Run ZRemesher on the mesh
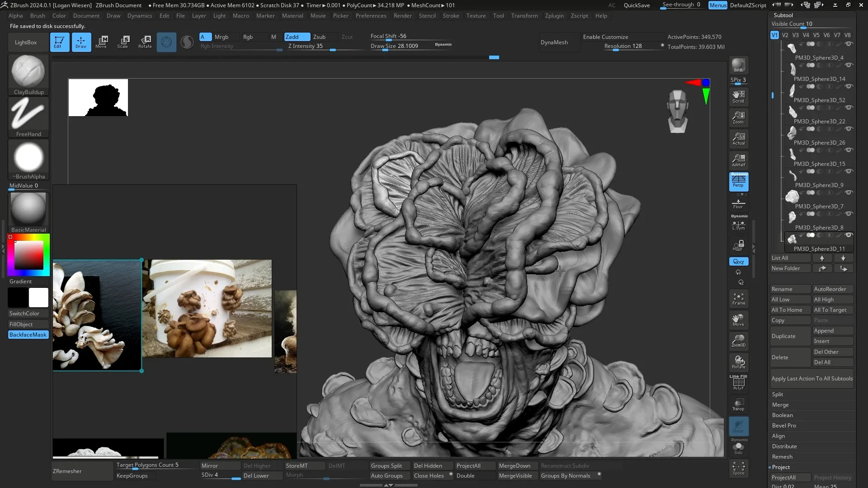Screen dimensions: 868x488 pyautogui.click(x=68, y=471)
